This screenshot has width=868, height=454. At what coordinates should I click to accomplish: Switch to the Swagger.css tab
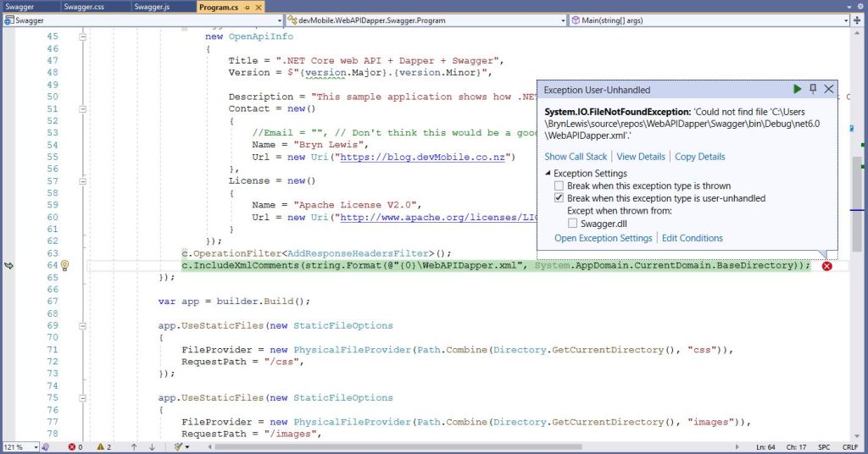point(83,7)
